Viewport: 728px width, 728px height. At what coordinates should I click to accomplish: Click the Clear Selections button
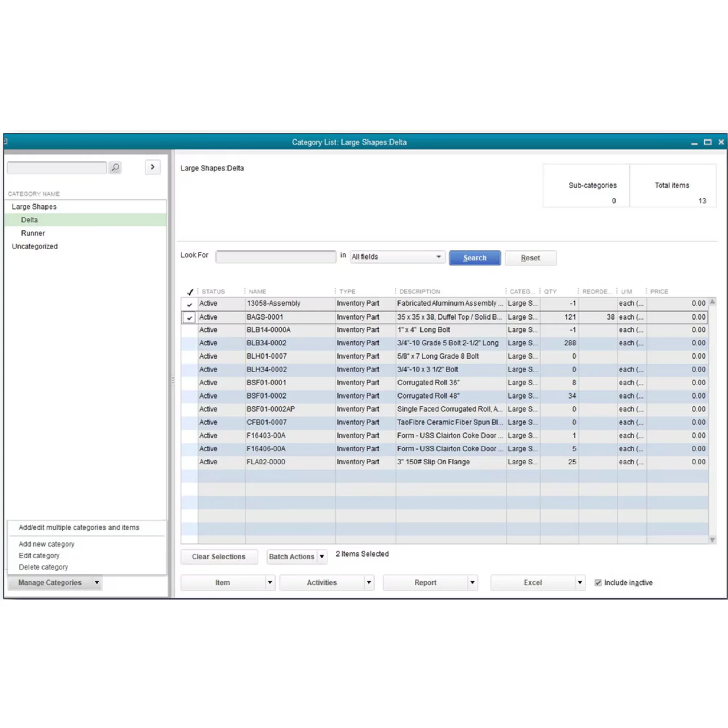[x=218, y=557]
